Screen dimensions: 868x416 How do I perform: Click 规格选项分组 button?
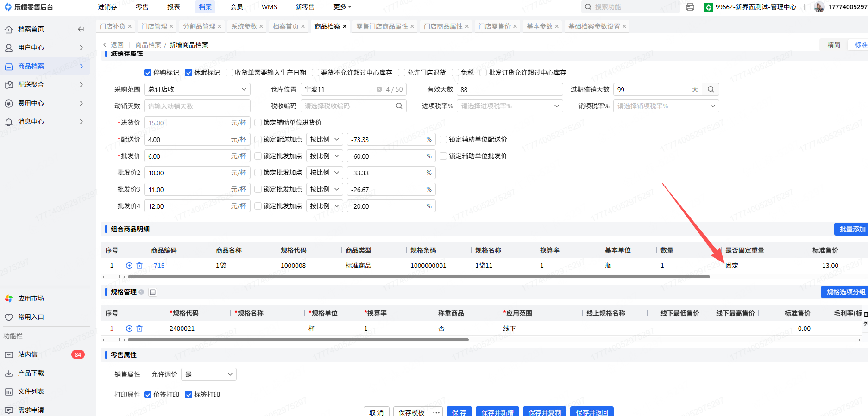846,292
